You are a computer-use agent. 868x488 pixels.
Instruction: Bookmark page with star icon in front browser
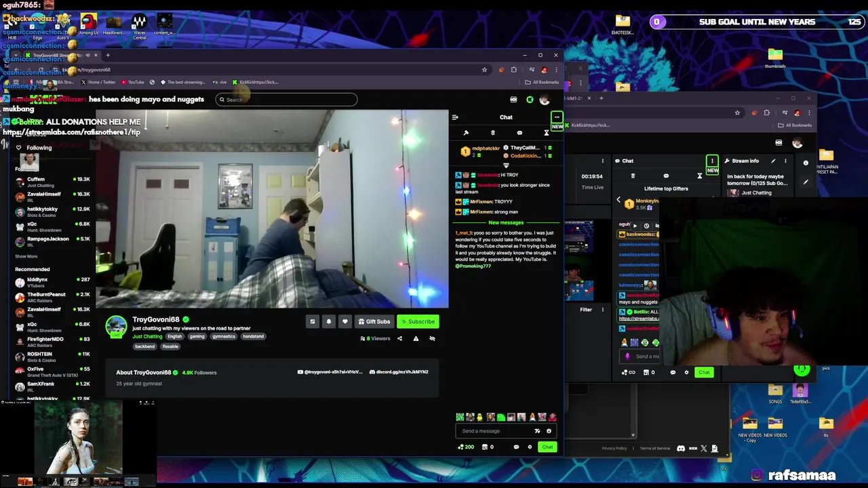coord(484,70)
